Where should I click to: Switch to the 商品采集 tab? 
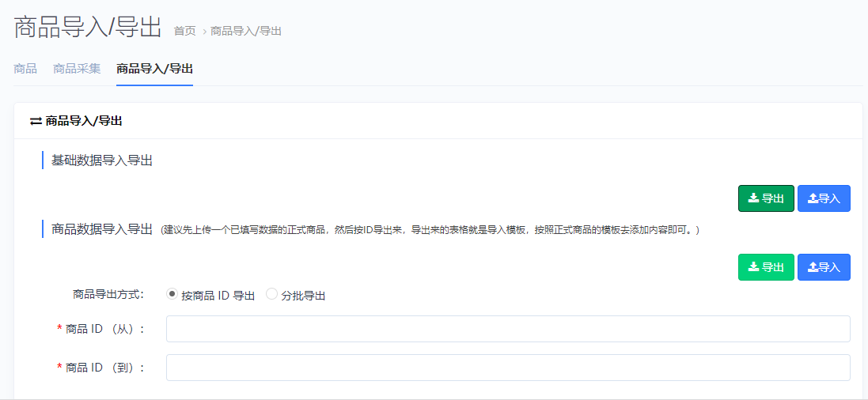click(77, 69)
